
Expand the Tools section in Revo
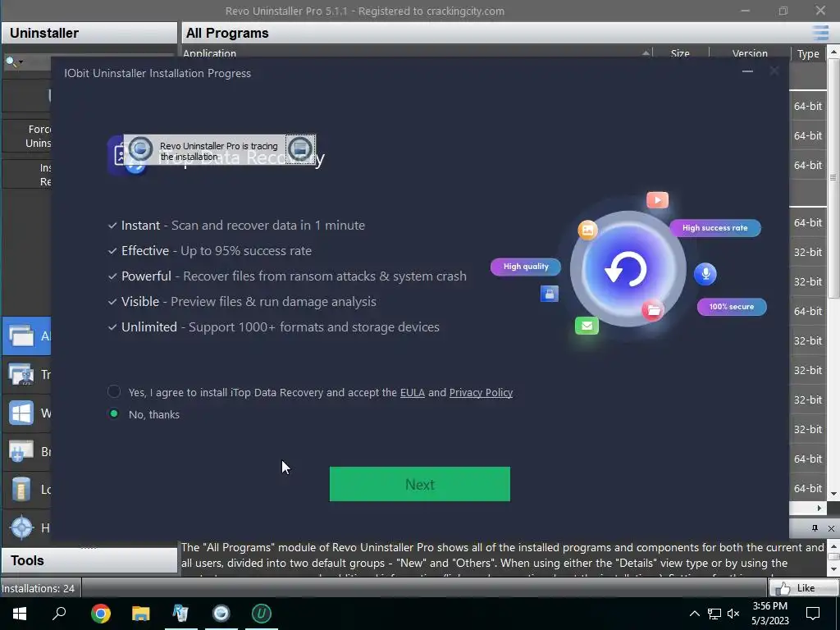click(x=89, y=560)
